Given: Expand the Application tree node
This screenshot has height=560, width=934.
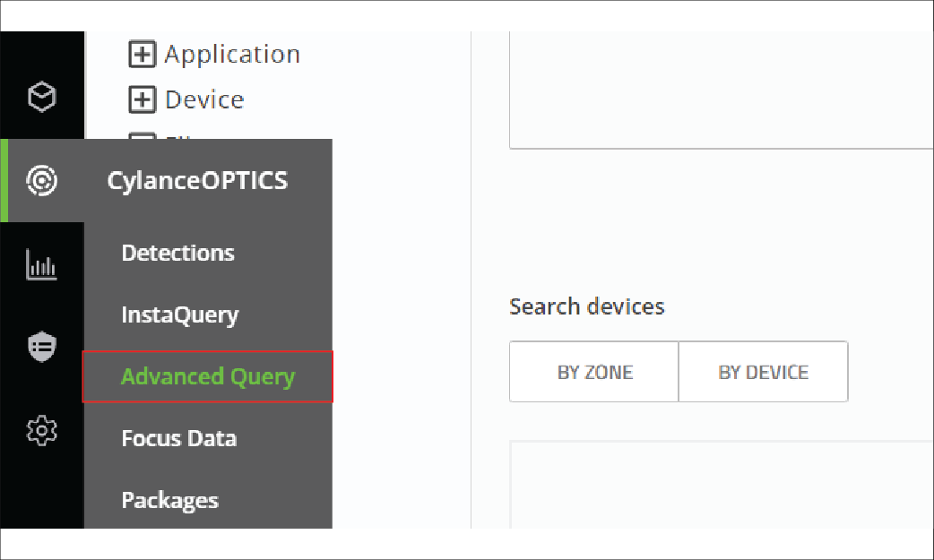Looking at the screenshot, I should click(x=142, y=54).
